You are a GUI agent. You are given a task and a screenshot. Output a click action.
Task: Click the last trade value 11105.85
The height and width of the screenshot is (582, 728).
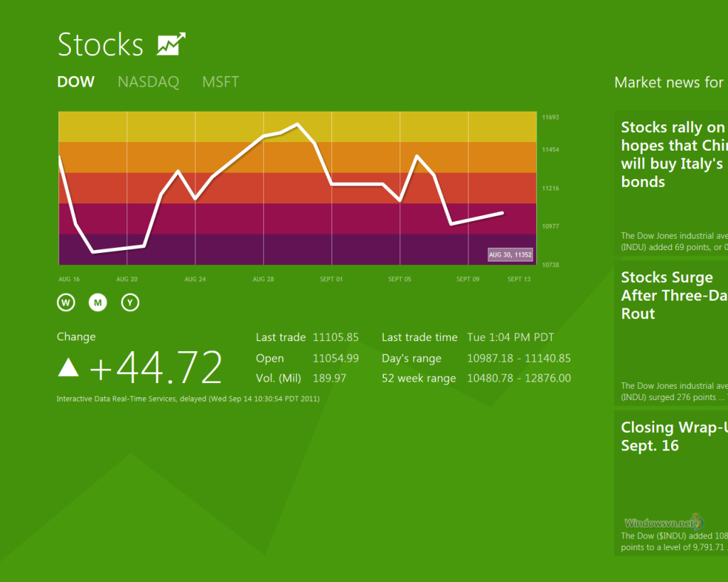336,338
